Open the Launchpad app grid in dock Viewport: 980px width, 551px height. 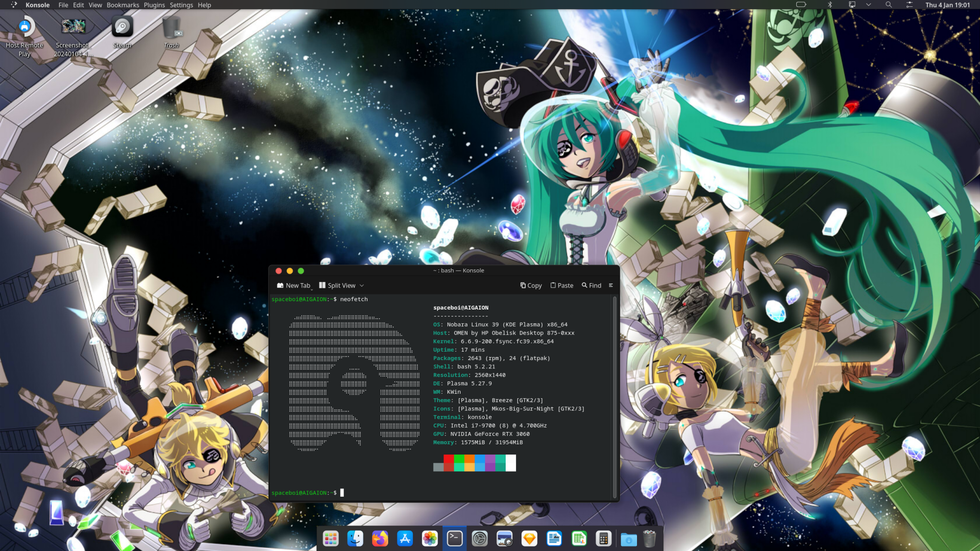[x=331, y=539]
